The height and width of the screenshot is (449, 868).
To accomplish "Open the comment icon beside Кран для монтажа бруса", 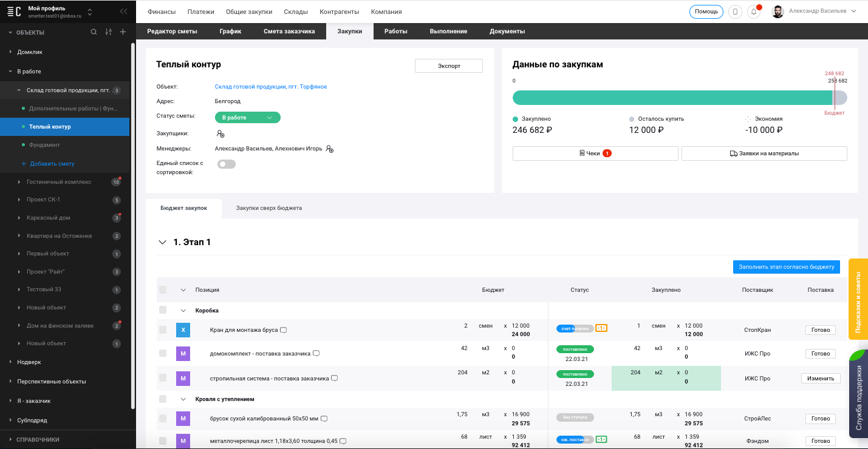I will point(284,330).
